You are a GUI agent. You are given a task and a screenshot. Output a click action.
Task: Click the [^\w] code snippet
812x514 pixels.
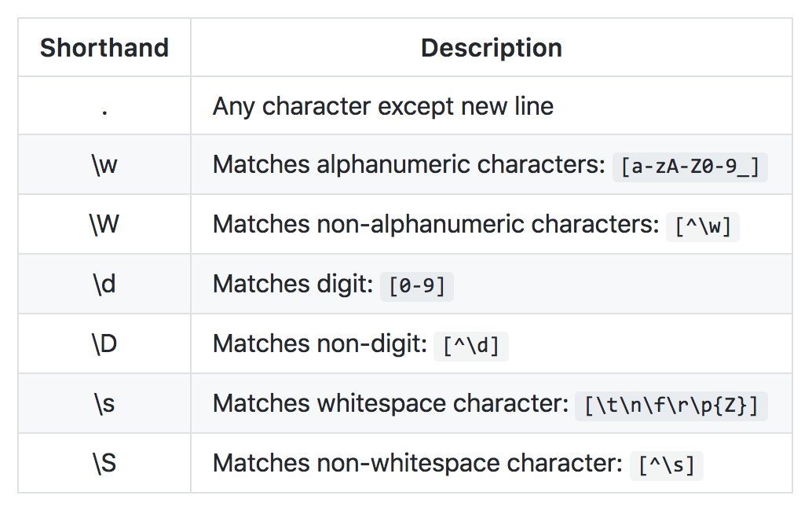click(x=703, y=226)
